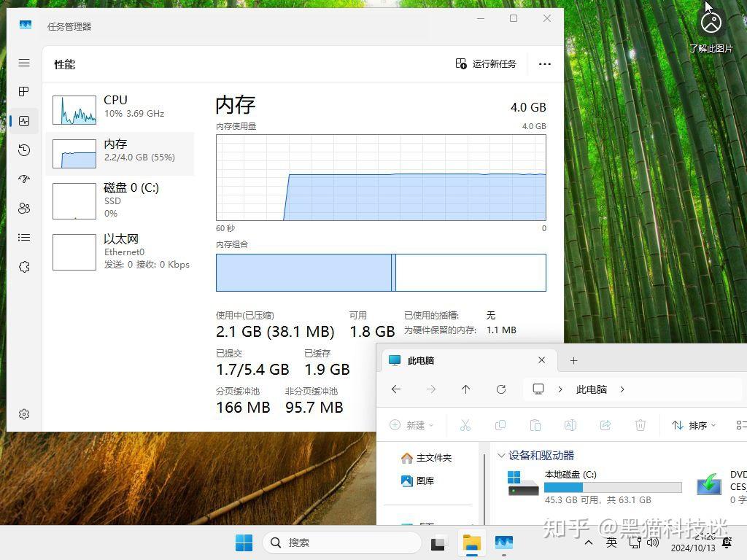Open the Users view in Task Manager
This screenshot has height=560, width=747.
24,209
